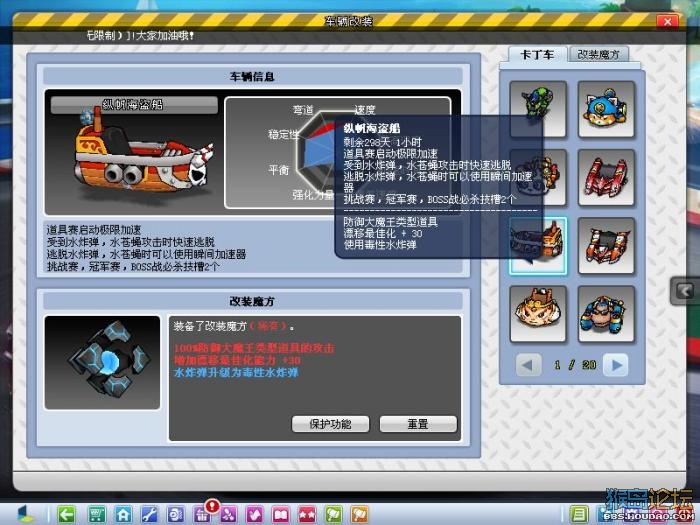Click the 改装魔方 section header
The image size is (700, 525).
click(253, 301)
